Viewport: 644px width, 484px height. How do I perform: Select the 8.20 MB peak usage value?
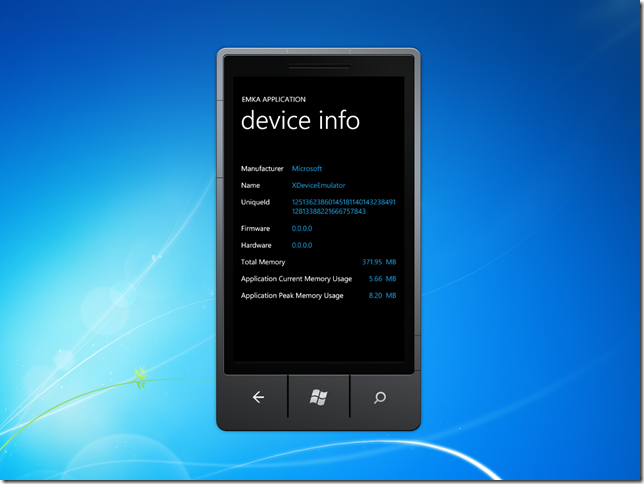point(382,295)
